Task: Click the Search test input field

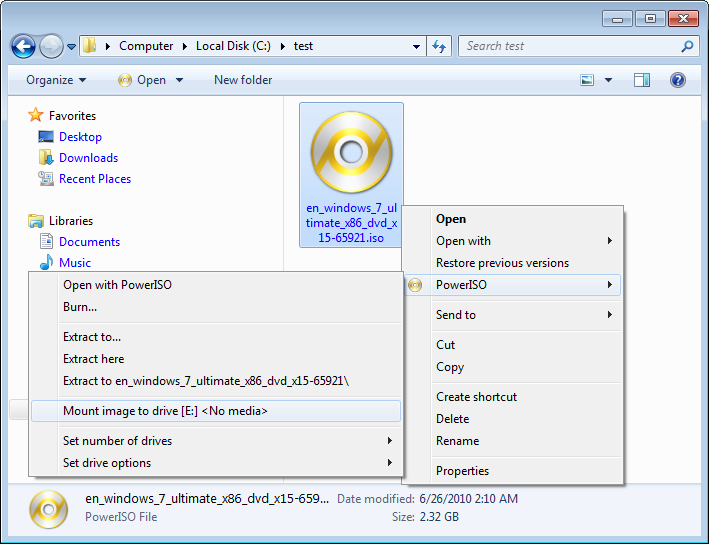Action: [570, 46]
